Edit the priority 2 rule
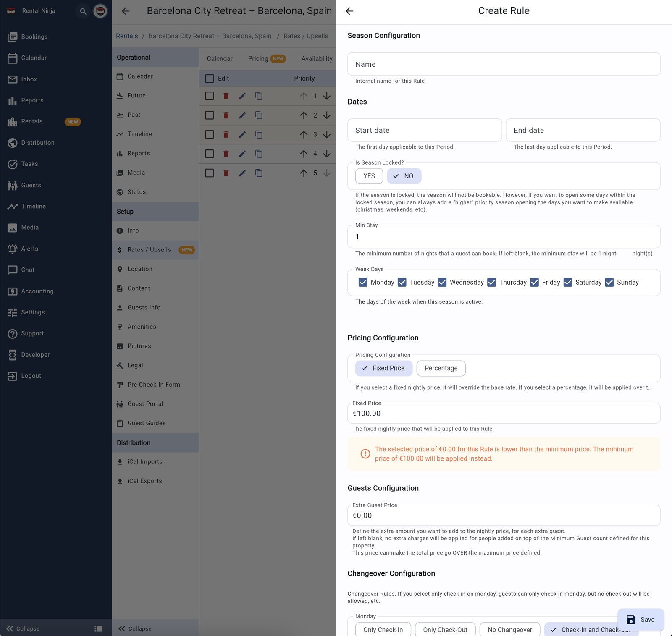 [242, 115]
